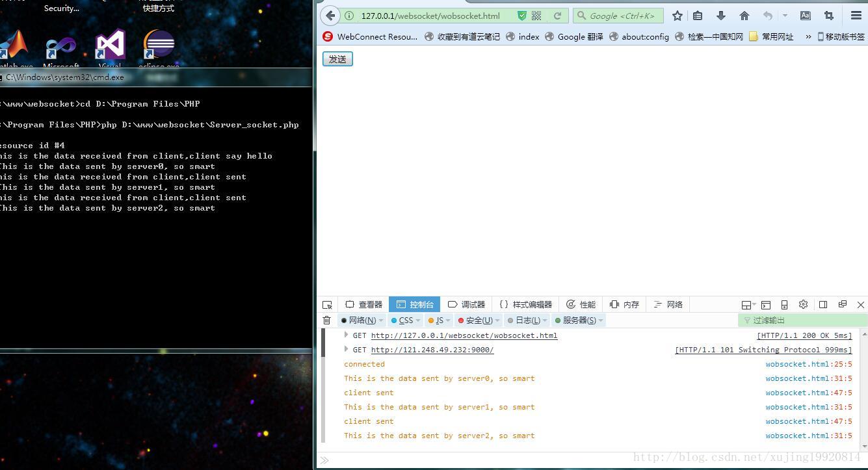Screen dimensions: 868x470
Task: Open developer tools settings gear
Action: pos(803,304)
